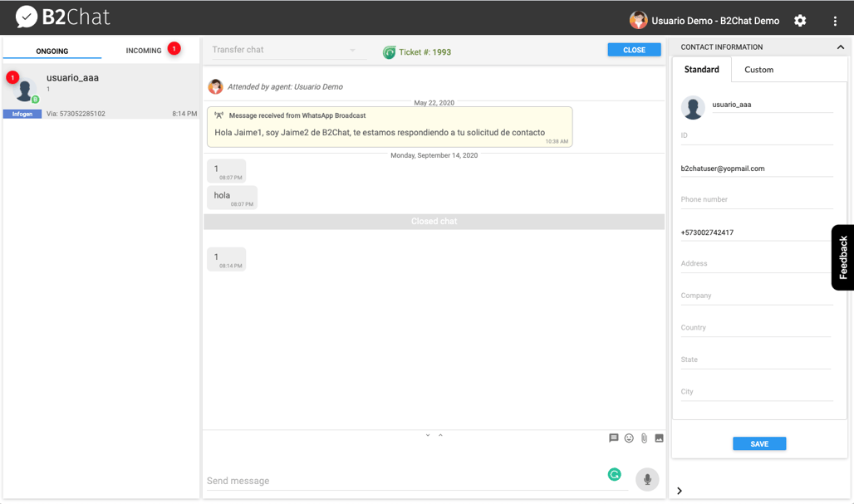Click the B2Chat logo in the header

[x=62, y=16]
